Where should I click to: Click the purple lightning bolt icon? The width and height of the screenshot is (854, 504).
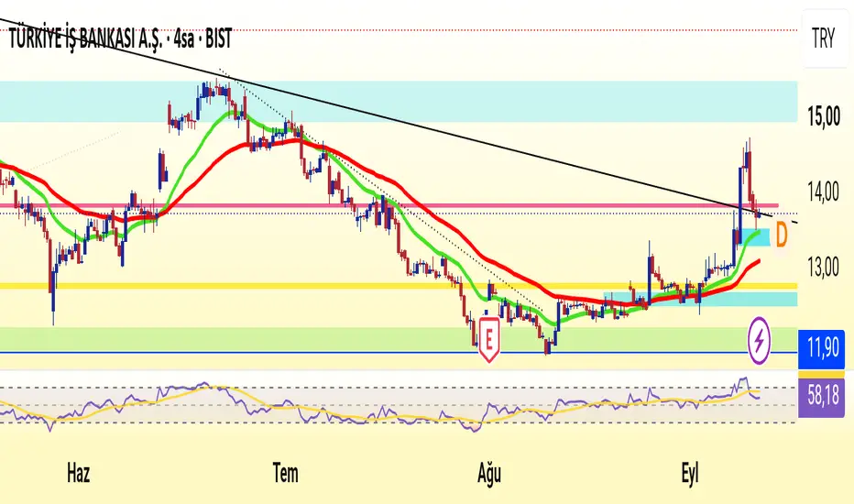760,341
